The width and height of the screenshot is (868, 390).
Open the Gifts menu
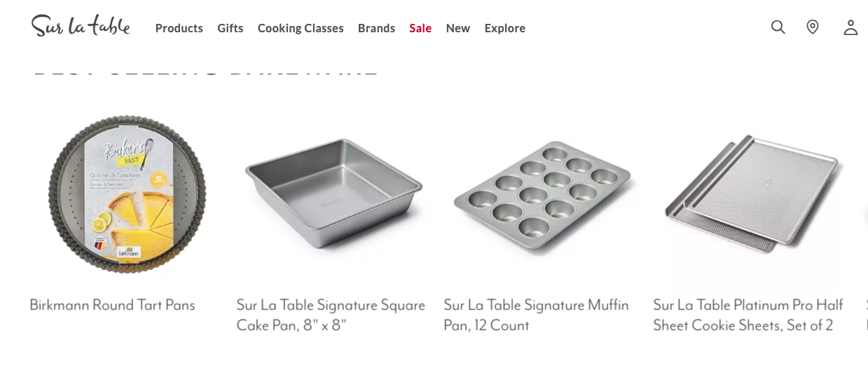230,28
